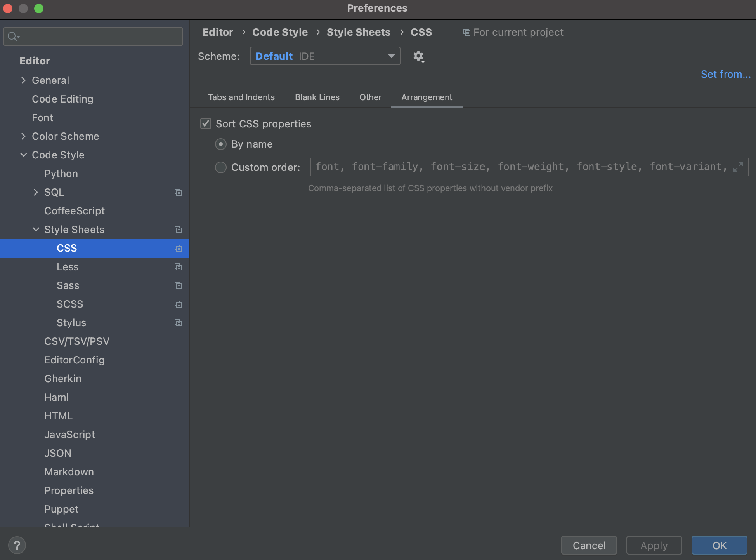Select Haml code style
The width and height of the screenshot is (756, 560).
coord(57,397)
